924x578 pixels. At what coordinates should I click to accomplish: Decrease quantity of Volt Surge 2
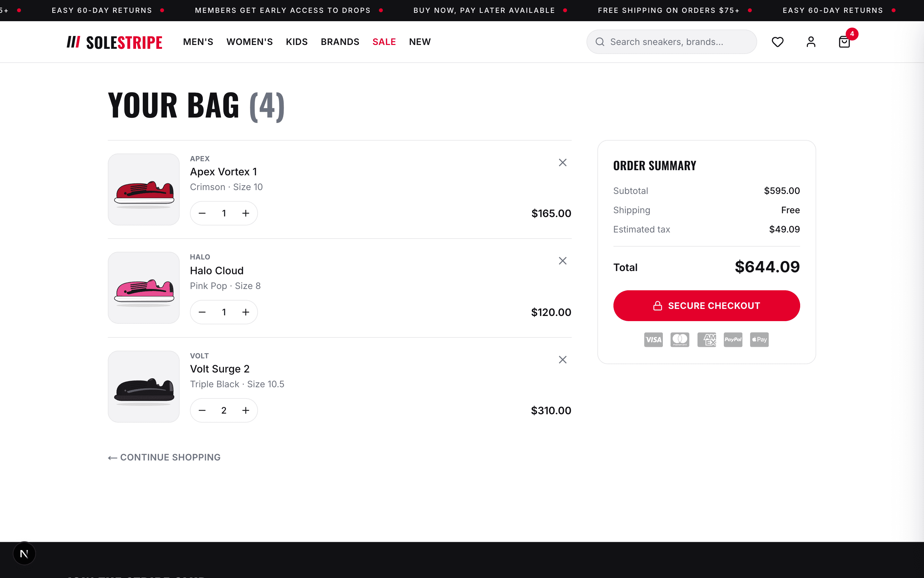coord(202,411)
